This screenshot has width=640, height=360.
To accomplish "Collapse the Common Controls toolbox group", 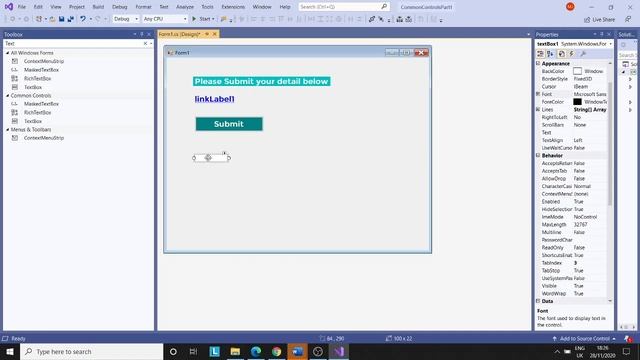I will [7, 96].
